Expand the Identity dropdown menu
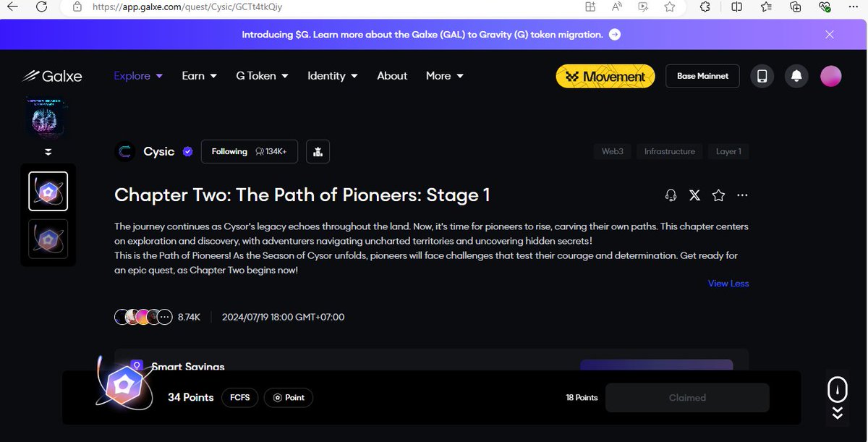 (333, 76)
